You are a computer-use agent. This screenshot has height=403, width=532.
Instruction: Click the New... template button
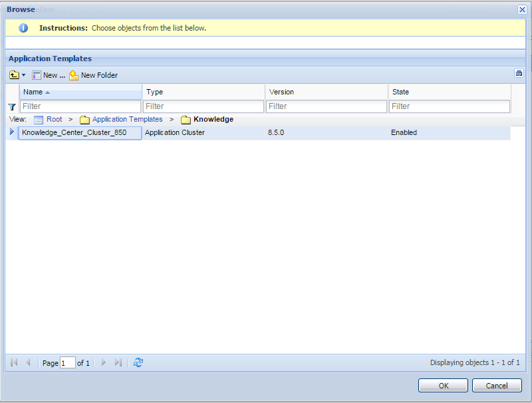[x=49, y=75]
